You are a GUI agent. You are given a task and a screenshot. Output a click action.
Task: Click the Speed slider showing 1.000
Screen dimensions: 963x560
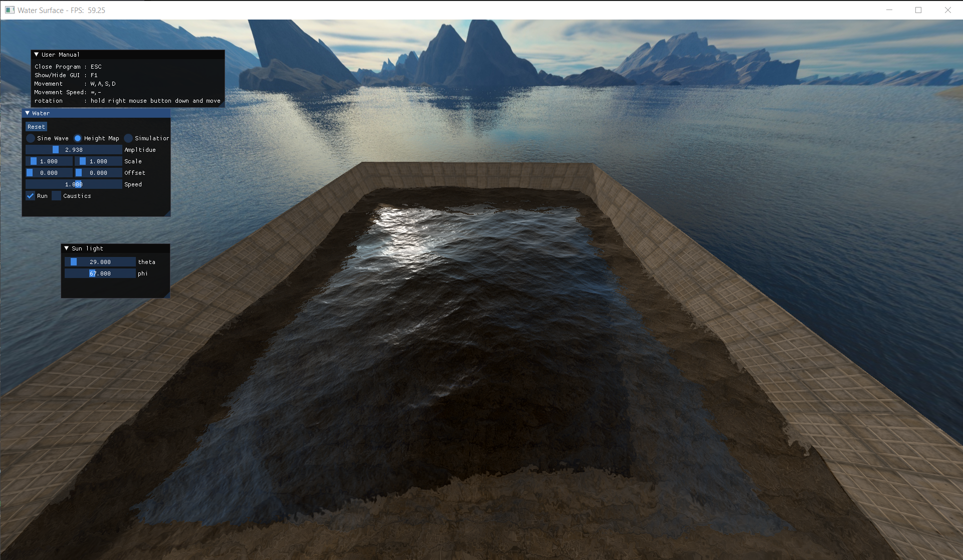pyautogui.click(x=74, y=184)
